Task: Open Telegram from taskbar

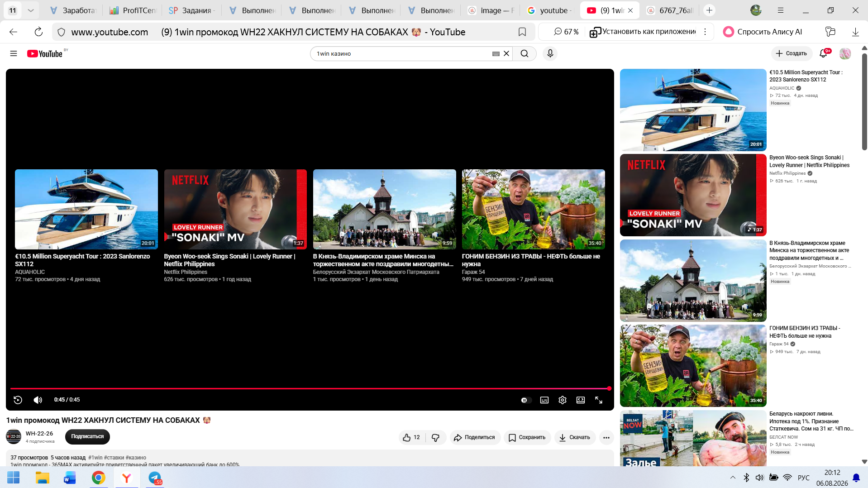Action: (x=155, y=478)
